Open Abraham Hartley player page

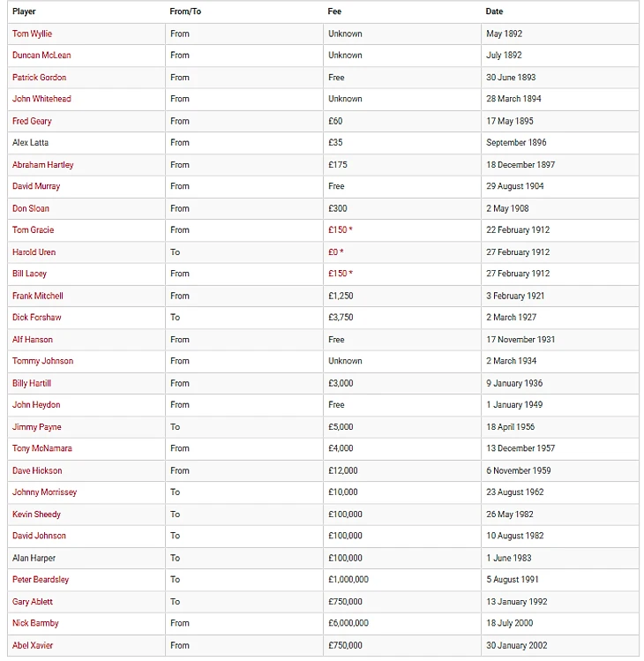coord(43,165)
